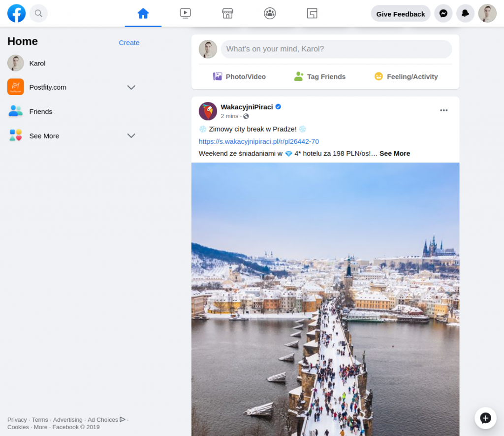The width and height of the screenshot is (504, 436).
Task: Expand the post text with See More
Action: 394,153
